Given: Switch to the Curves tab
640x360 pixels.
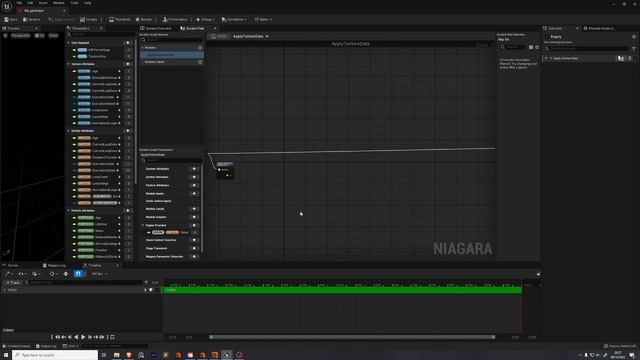Looking at the screenshot, I should click(x=11, y=265).
